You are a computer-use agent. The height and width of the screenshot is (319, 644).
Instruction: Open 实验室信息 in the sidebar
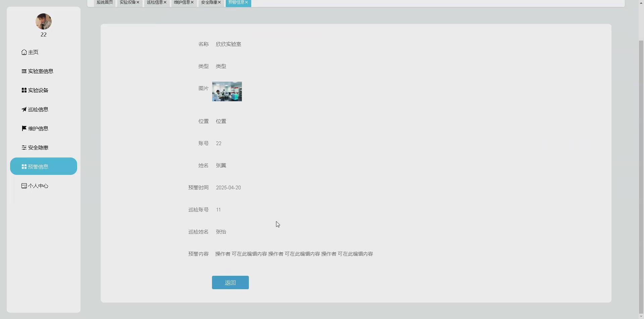(44, 71)
